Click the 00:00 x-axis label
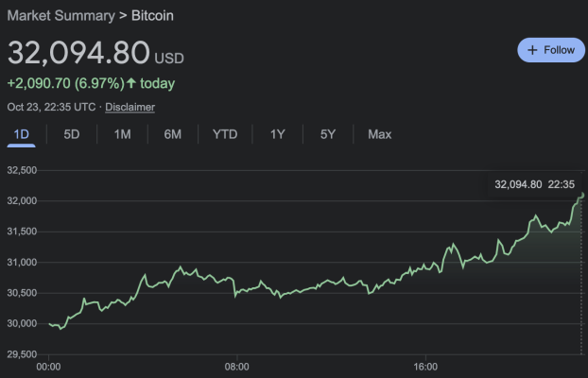The image size is (588, 378). coord(48,367)
